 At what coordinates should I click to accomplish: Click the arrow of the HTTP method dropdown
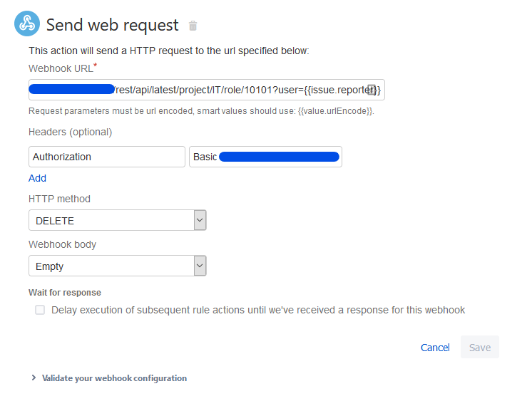click(x=200, y=221)
